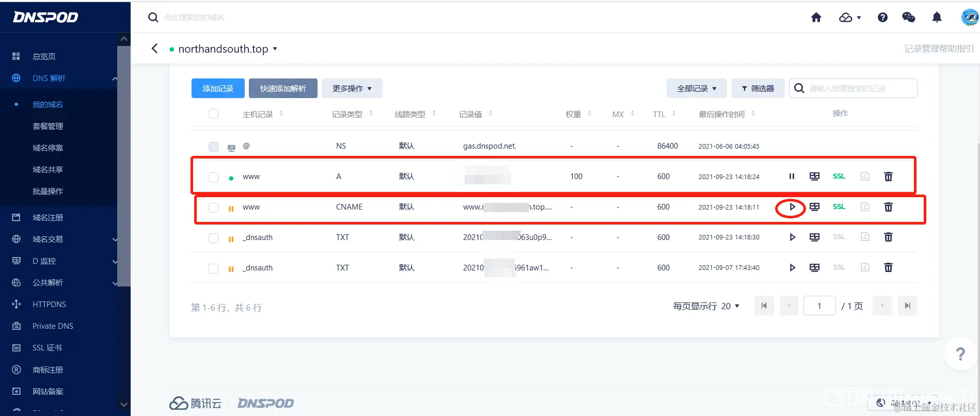Expand the 域名交易 sidebar section
980x416 pixels.
click(114, 239)
